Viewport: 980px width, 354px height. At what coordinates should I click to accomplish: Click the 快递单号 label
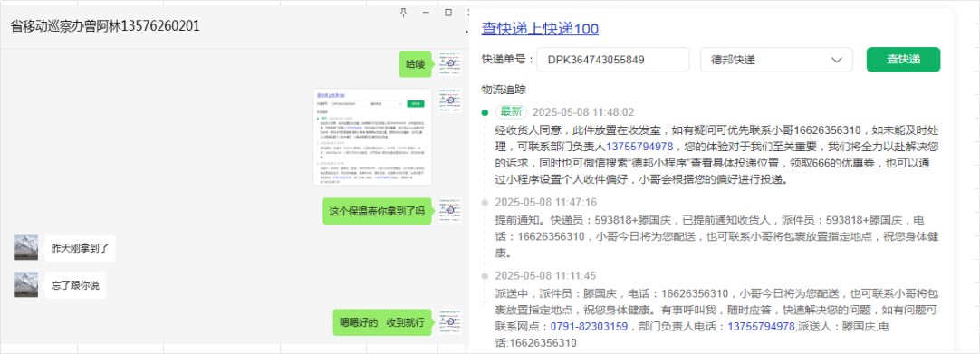click(507, 60)
